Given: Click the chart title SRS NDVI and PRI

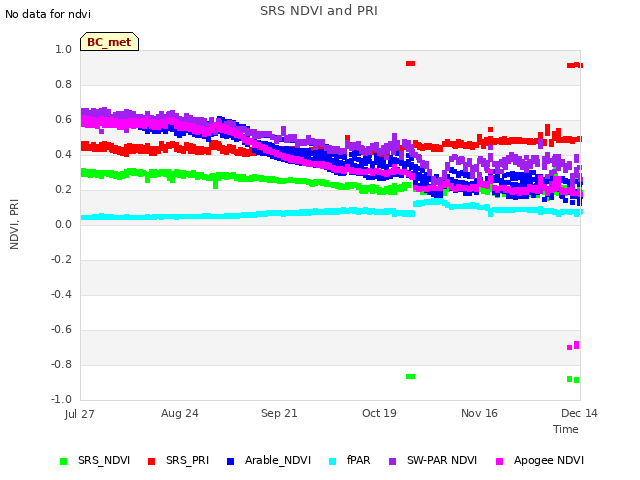Looking at the screenshot, I should click(319, 11).
